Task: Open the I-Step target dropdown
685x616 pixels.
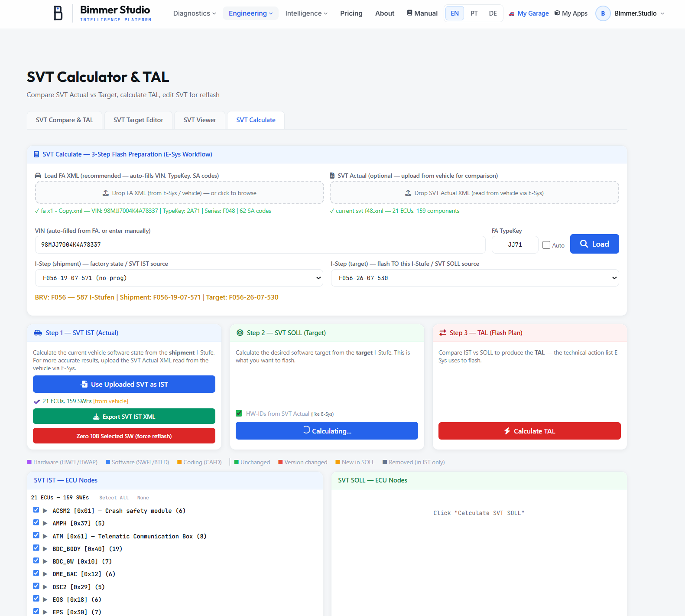Action: (x=475, y=278)
